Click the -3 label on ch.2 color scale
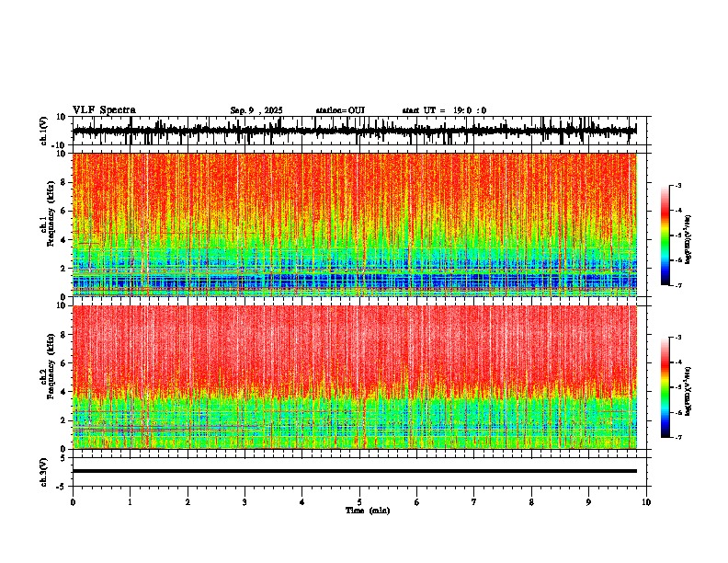 (678, 338)
